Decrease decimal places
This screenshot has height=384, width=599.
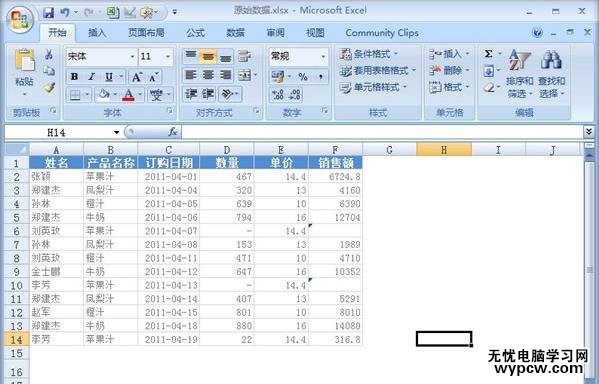click(295, 95)
